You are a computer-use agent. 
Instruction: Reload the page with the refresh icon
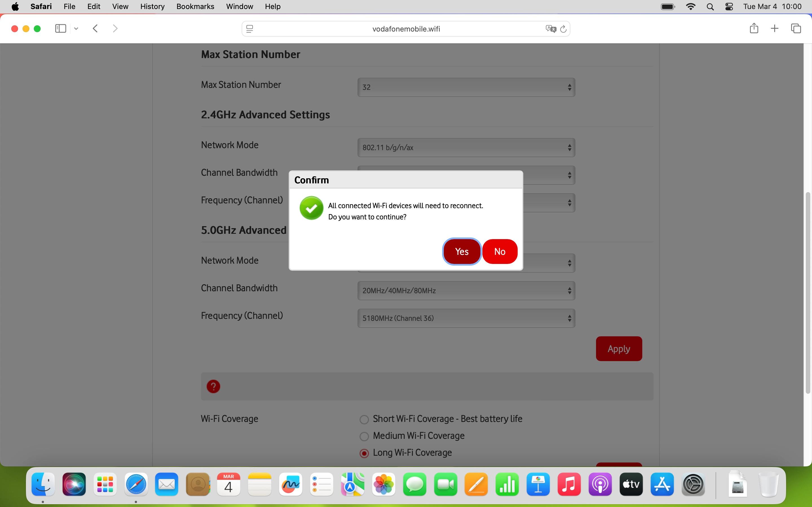[x=564, y=29]
